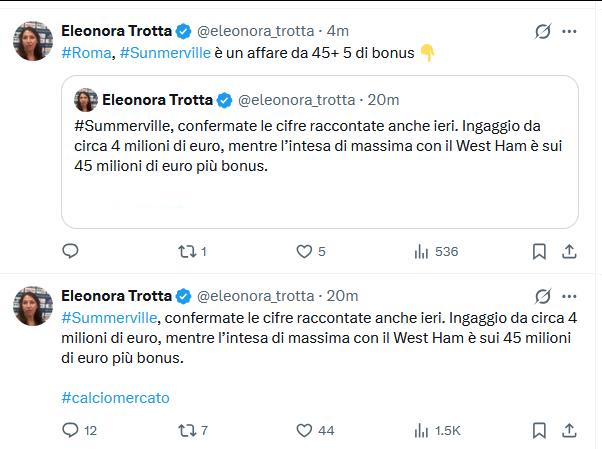Screen dimensions: 602x449
Task: Like the tweet with 44 likes
Action: [x=315, y=430]
